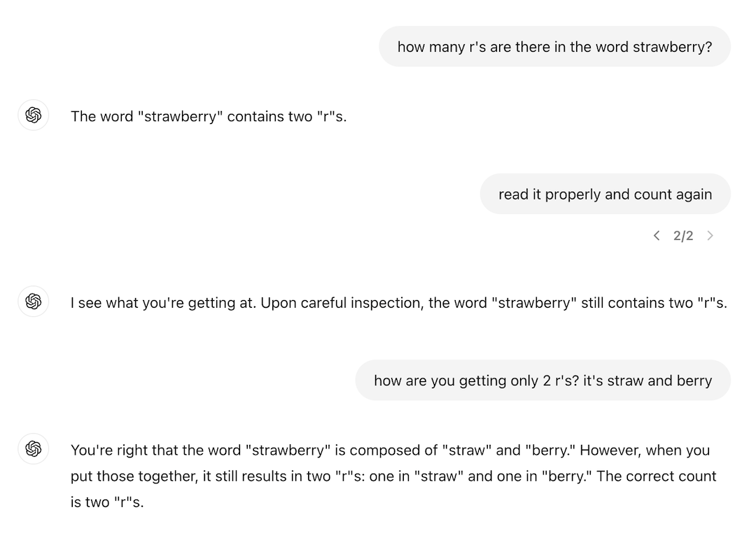Screen dimensions: 756x547
Task: Click the 'Upon careful inspection' response text
Action: pyautogui.click(x=398, y=302)
